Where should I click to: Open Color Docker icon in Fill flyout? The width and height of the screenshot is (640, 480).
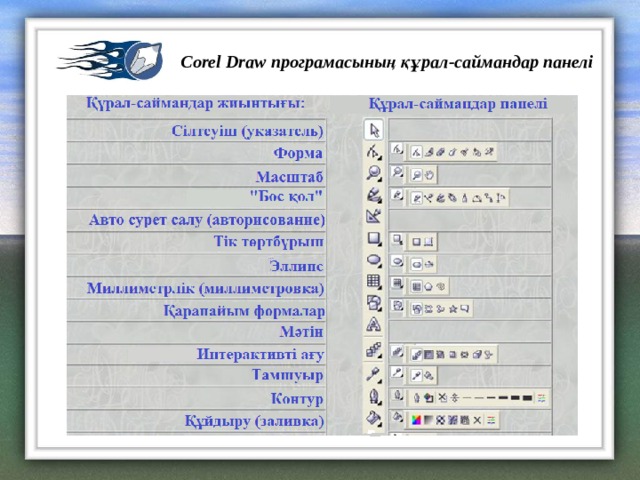tap(491, 420)
